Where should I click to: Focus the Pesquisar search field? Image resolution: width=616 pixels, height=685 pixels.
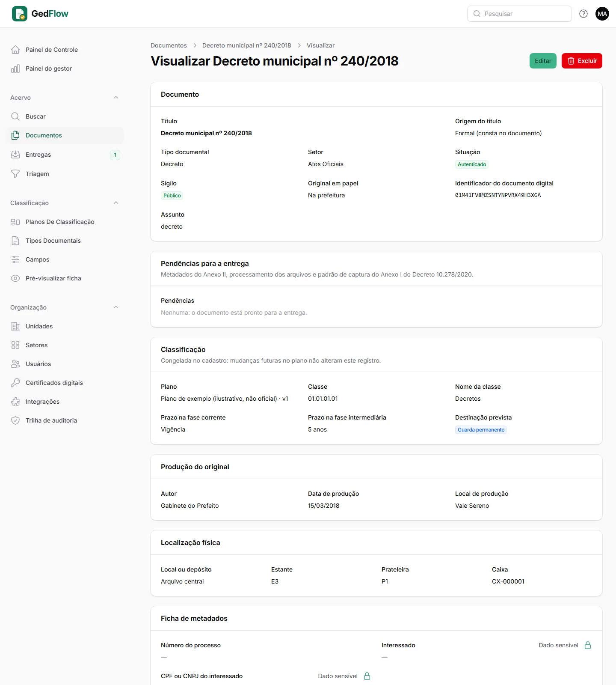pyautogui.click(x=519, y=14)
